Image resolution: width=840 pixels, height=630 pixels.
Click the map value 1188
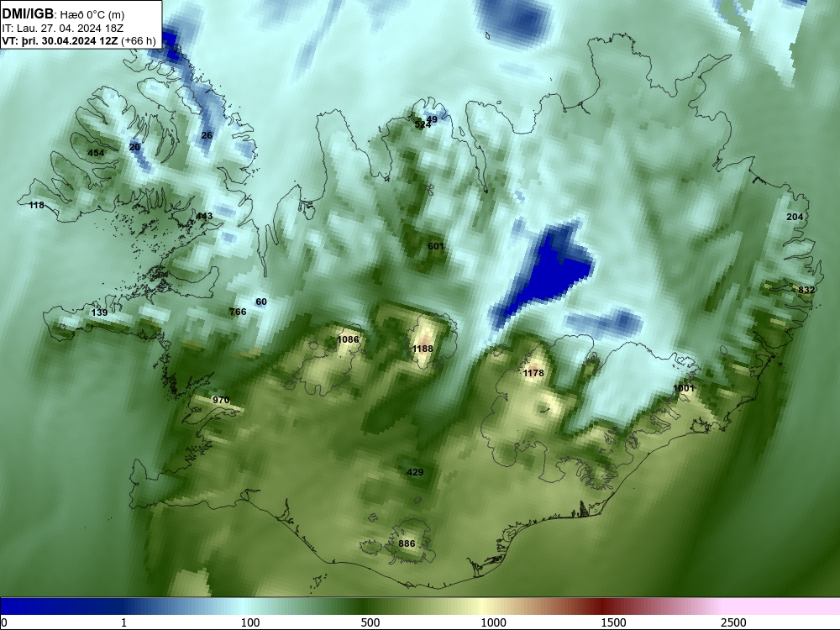pos(423,349)
